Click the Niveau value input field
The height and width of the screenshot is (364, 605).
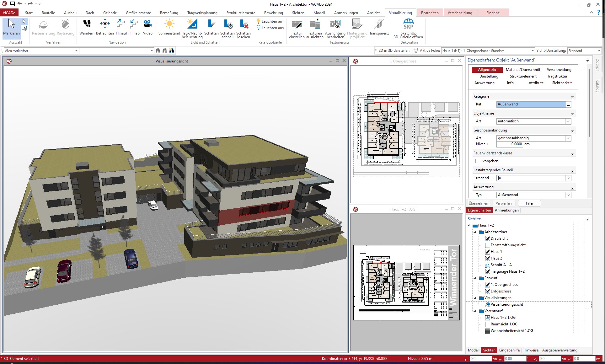point(510,144)
